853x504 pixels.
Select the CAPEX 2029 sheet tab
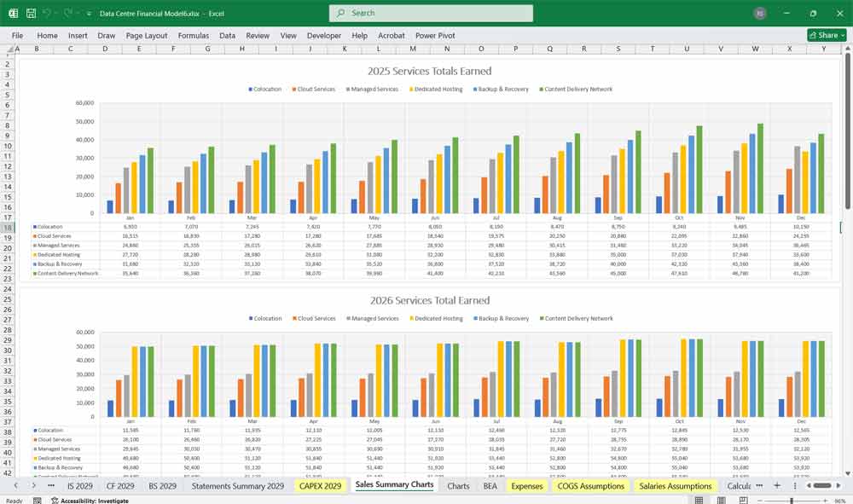coord(319,485)
